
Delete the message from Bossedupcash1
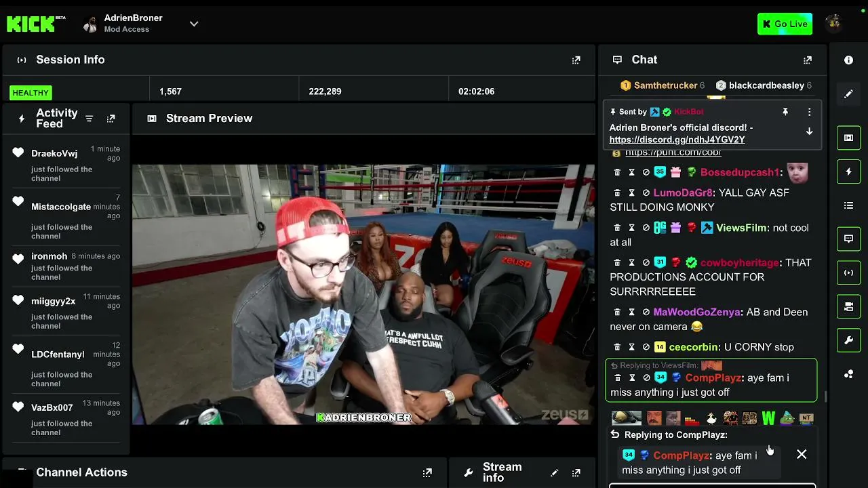tap(617, 173)
